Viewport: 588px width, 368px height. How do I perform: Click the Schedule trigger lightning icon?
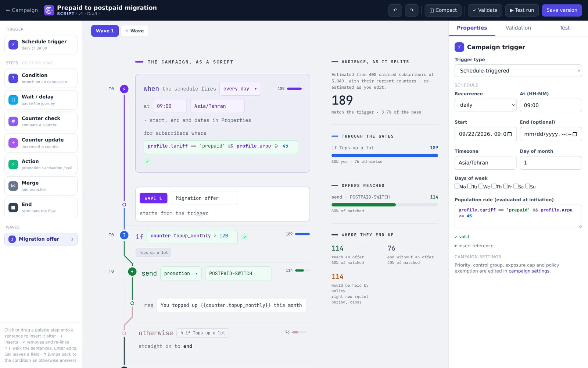(13, 45)
